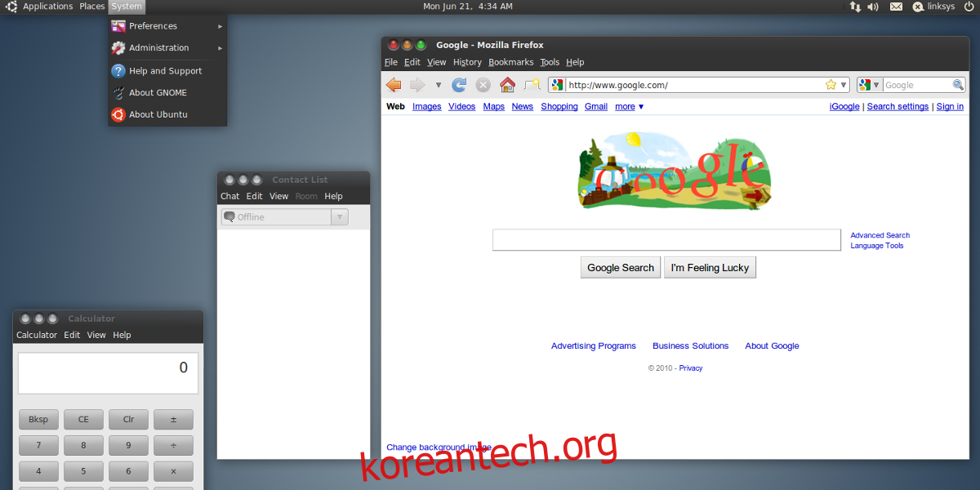
Task: Open Gmail link
Action: [595, 107]
